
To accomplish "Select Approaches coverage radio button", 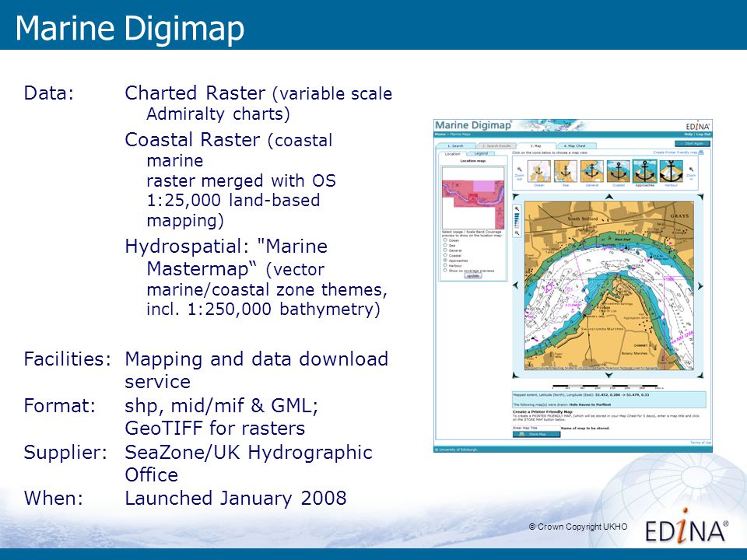I will tap(445, 260).
